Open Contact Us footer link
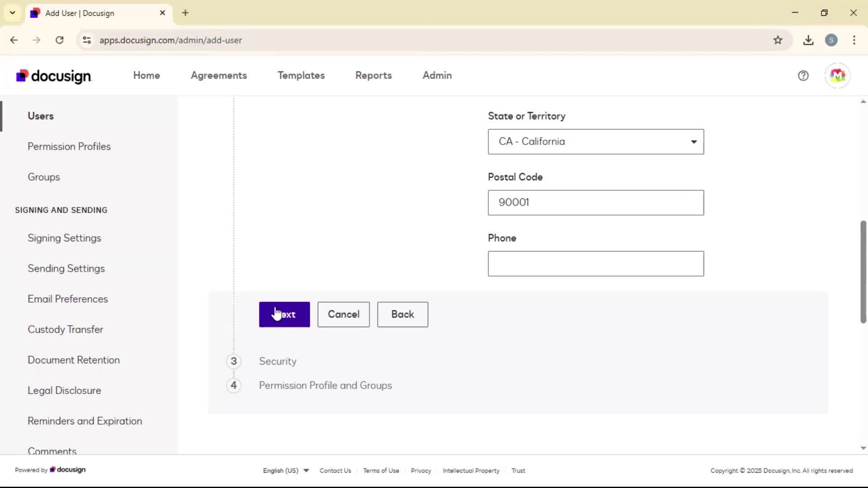The height and width of the screenshot is (488, 868). tap(335, 470)
